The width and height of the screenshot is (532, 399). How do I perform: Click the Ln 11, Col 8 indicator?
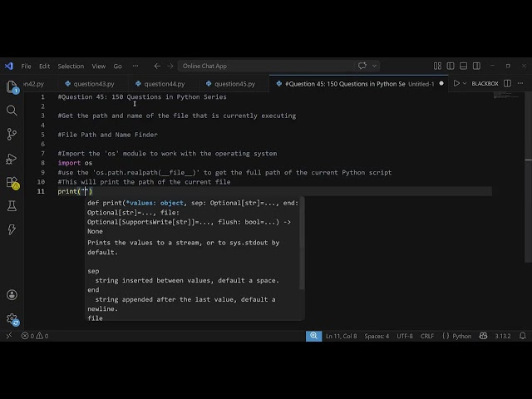pos(341,336)
